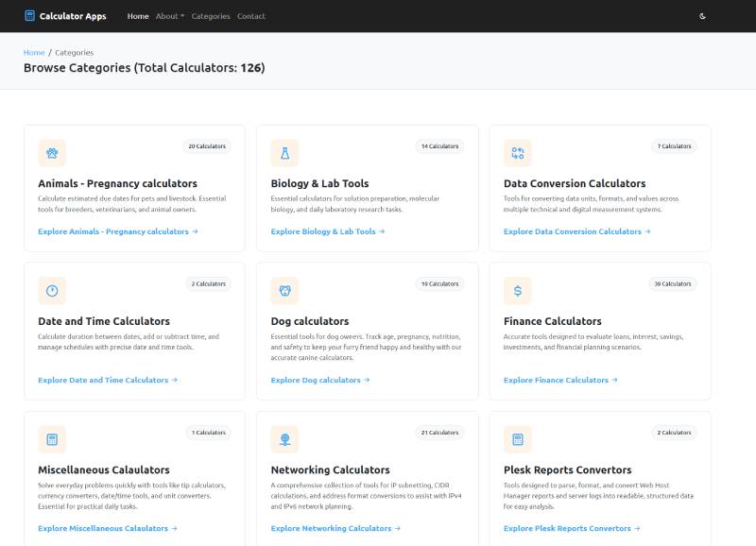Click the Data Conversion Calculators card icon
Image resolution: width=756 pixels, height=546 pixels.
(x=518, y=153)
